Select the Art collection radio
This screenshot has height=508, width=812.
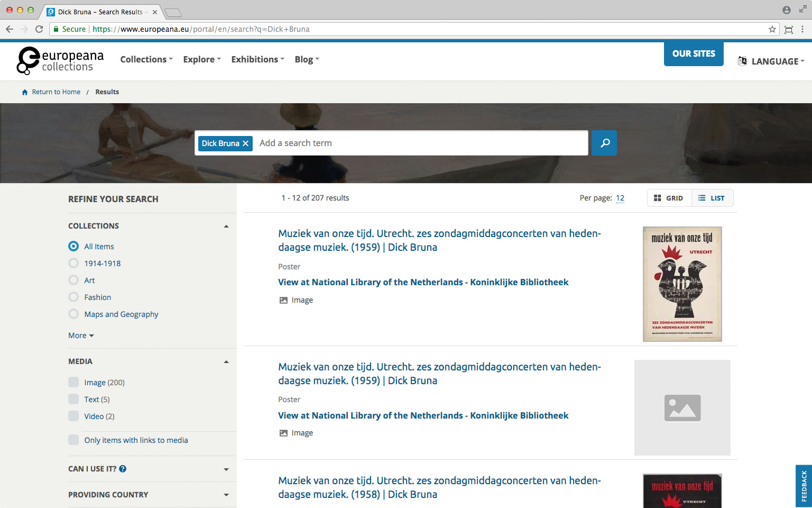[73, 280]
